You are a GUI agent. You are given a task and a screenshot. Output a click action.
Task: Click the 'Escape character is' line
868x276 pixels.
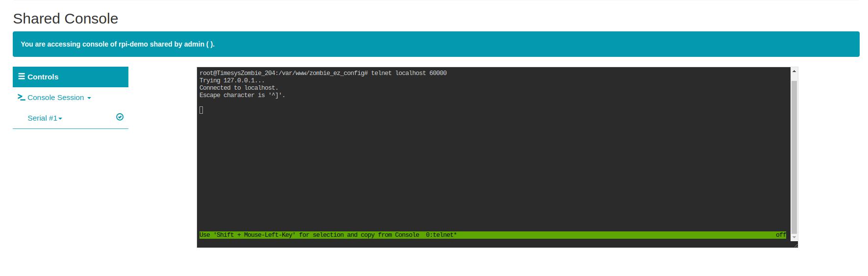[x=242, y=95]
